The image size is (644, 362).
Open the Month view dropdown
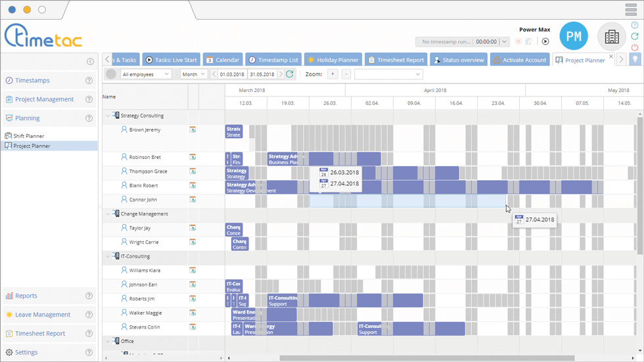(x=193, y=74)
